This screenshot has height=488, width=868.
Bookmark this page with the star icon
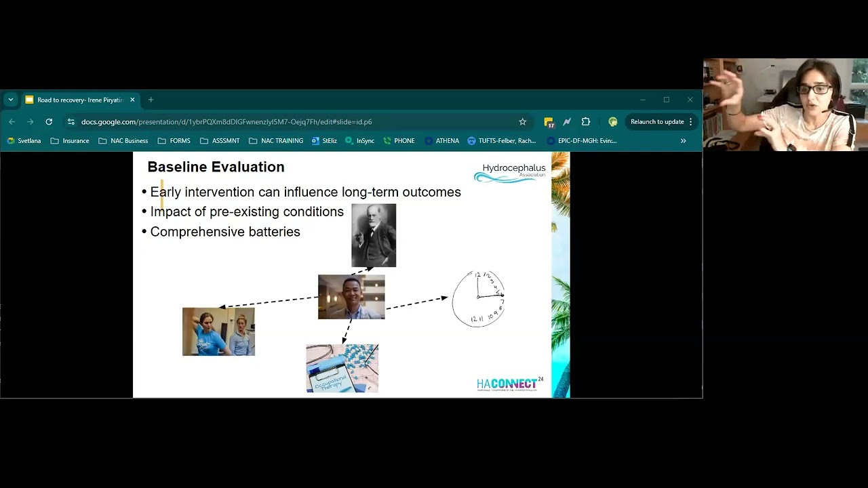(522, 122)
